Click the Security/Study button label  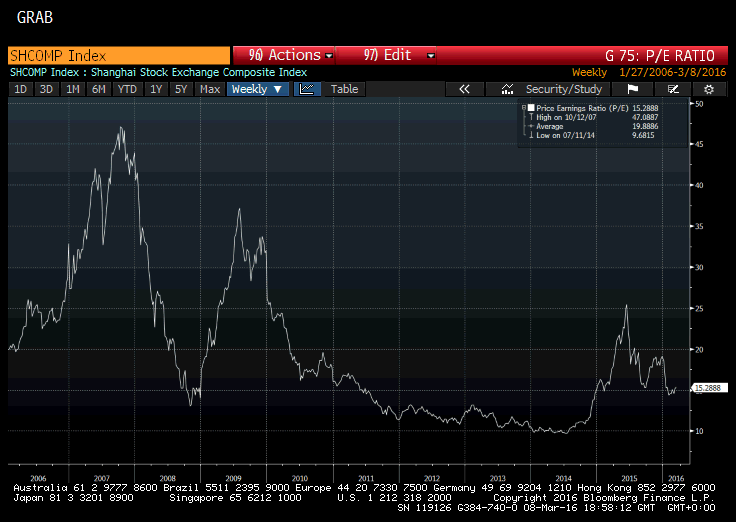coord(564,89)
